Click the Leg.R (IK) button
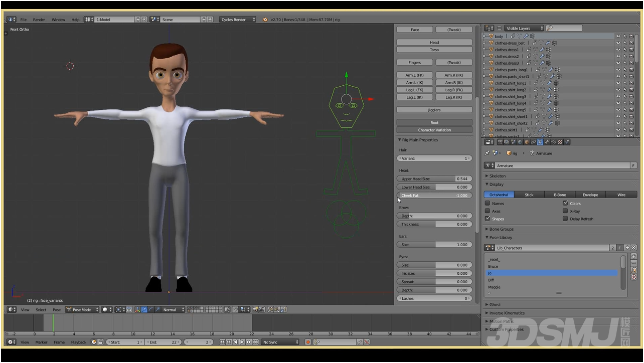Image resolution: width=644 pixels, height=363 pixels. click(x=454, y=97)
